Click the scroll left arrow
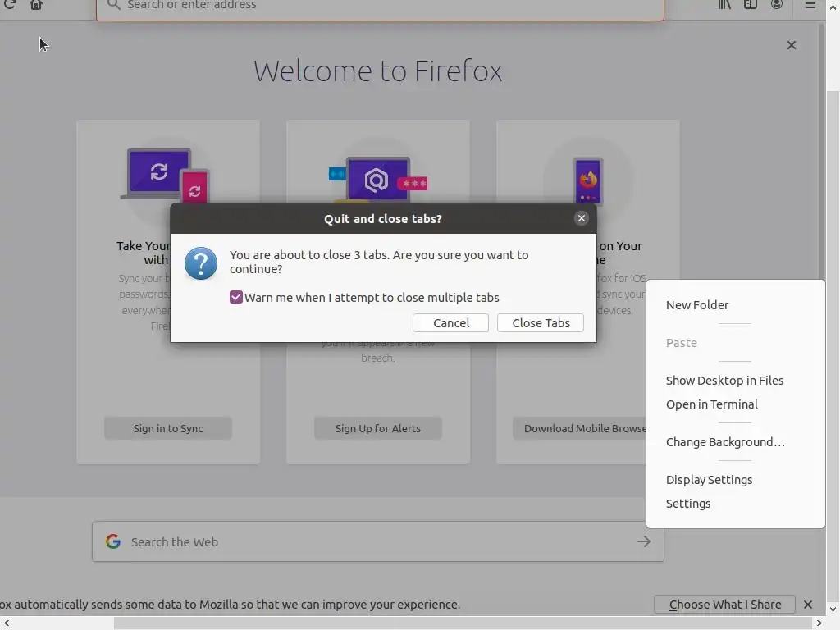This screenshot has height=630, width=840. coord(6,623)
